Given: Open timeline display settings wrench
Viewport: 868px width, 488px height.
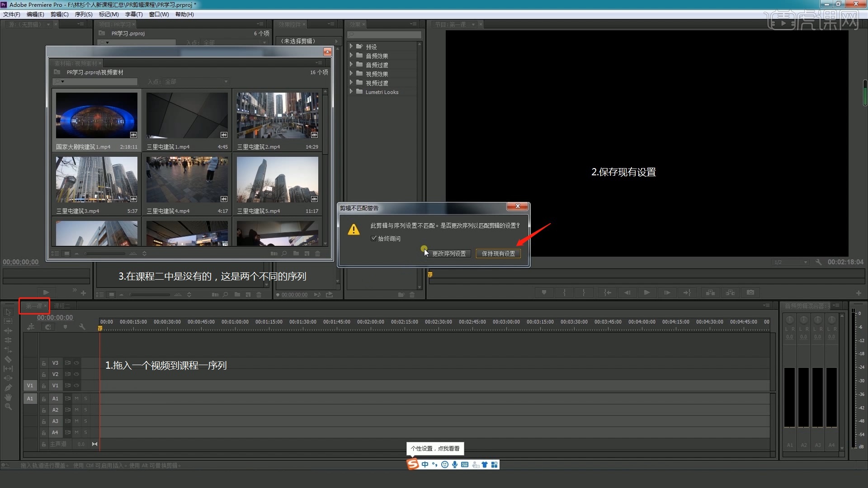Looking at the screenshot, I should (82, 327).
